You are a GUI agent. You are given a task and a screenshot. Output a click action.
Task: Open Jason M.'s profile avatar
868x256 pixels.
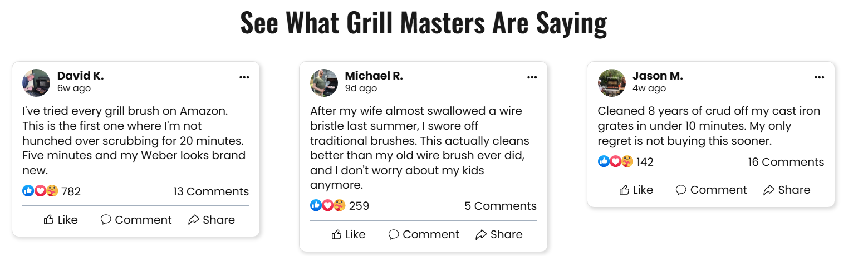coord(612,83)
